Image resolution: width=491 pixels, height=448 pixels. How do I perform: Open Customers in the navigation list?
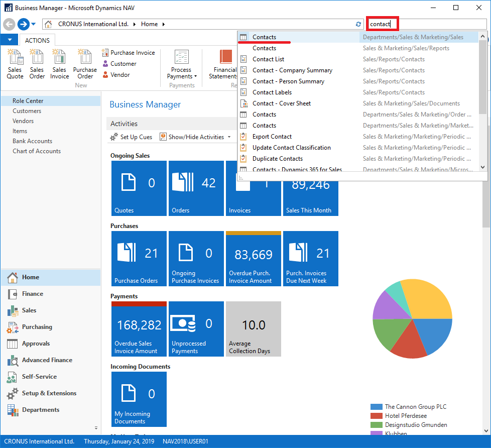[51, 111]
